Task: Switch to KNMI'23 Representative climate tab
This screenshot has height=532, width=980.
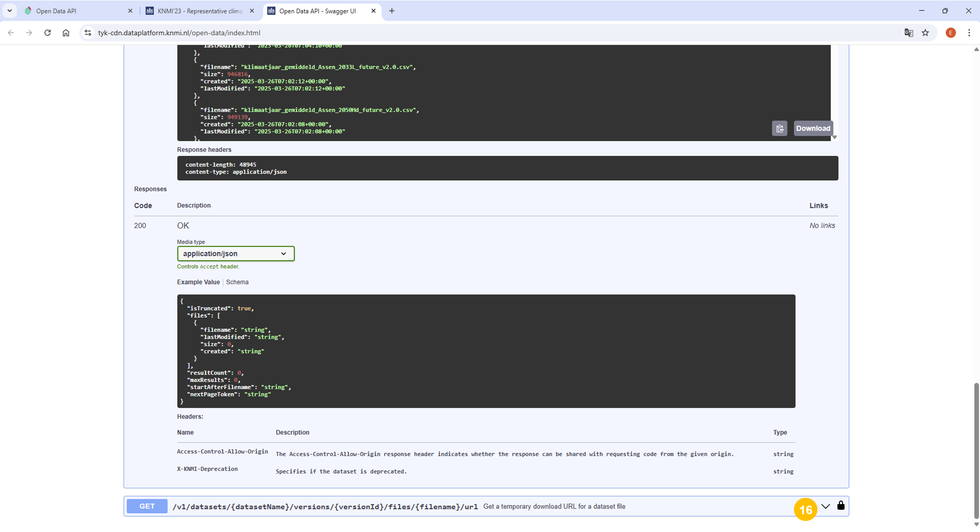Action: point(200,11)
